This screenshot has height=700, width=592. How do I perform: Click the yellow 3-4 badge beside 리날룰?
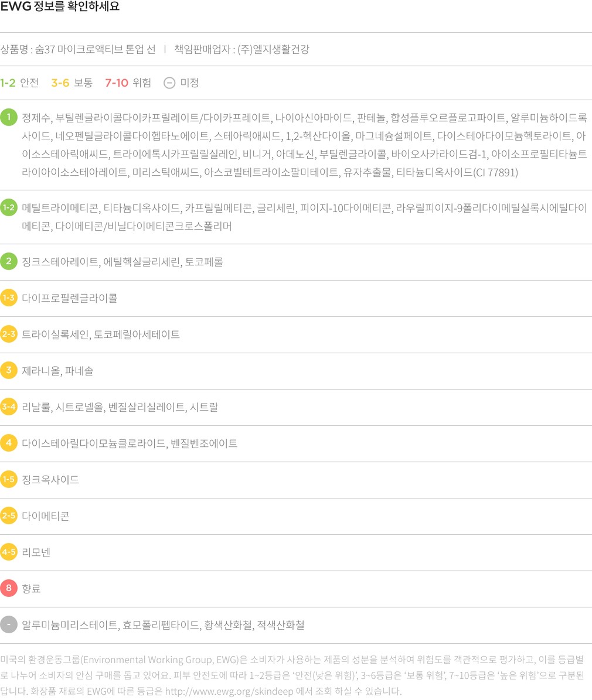(x=9, y=407)
